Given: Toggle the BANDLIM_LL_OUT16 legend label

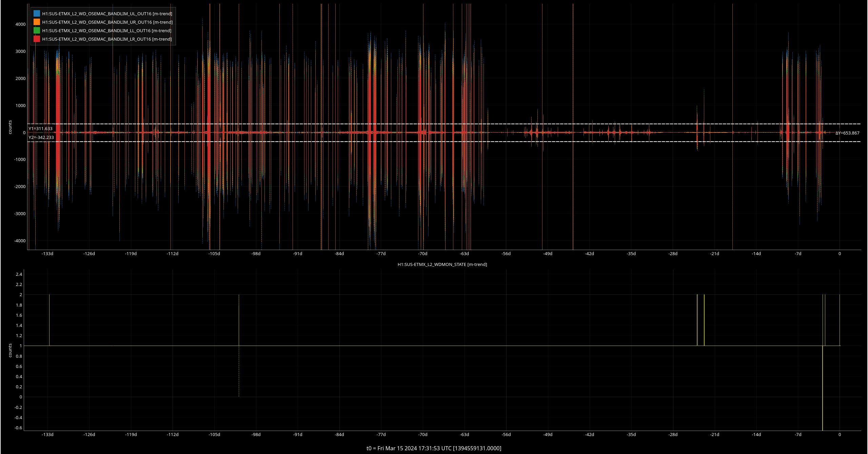Looking at the screenshot, I should pyautogui.click(x=107, y=31).
